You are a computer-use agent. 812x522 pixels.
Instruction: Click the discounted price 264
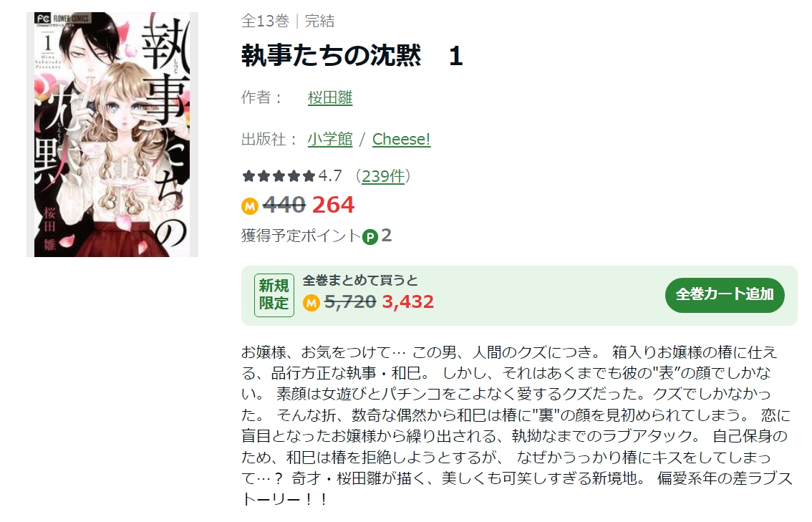(333, 205)
